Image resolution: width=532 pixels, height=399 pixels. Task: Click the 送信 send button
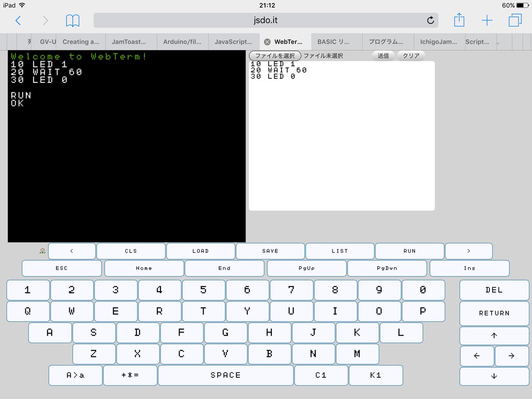click(383, 56)
